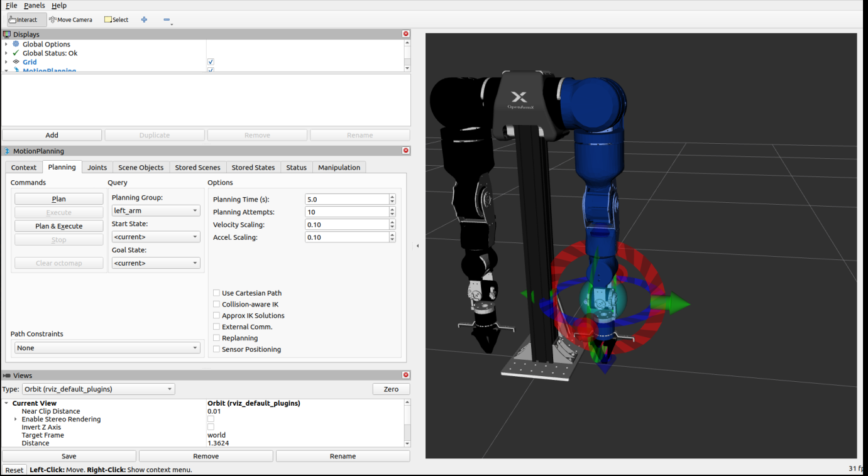Viewport: 868px width, 476px height.
Task: Close the Displays panel
Action: tap(405, 34)
